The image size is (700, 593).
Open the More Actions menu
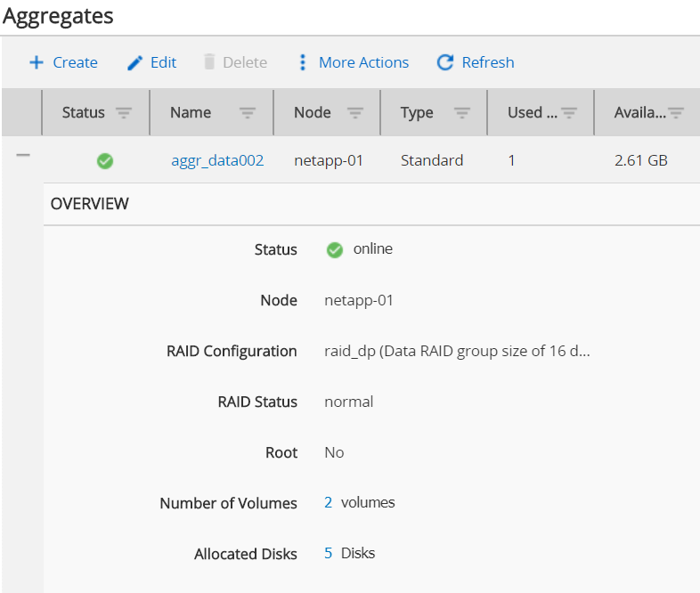pos(363,62)
